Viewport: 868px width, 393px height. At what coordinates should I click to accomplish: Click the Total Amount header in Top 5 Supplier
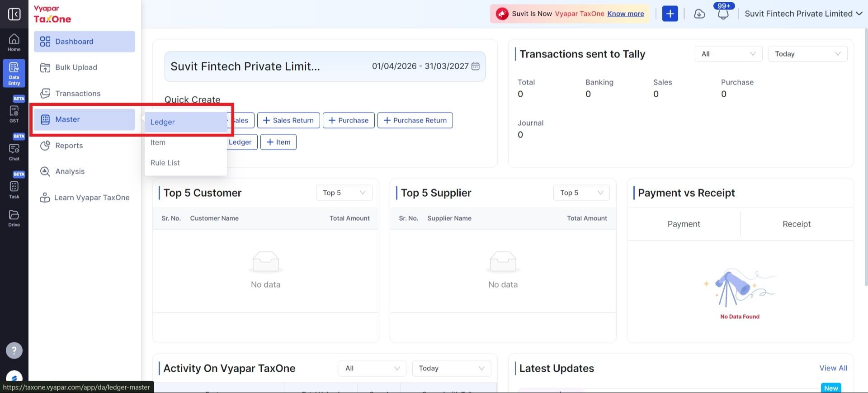point(587,218)
